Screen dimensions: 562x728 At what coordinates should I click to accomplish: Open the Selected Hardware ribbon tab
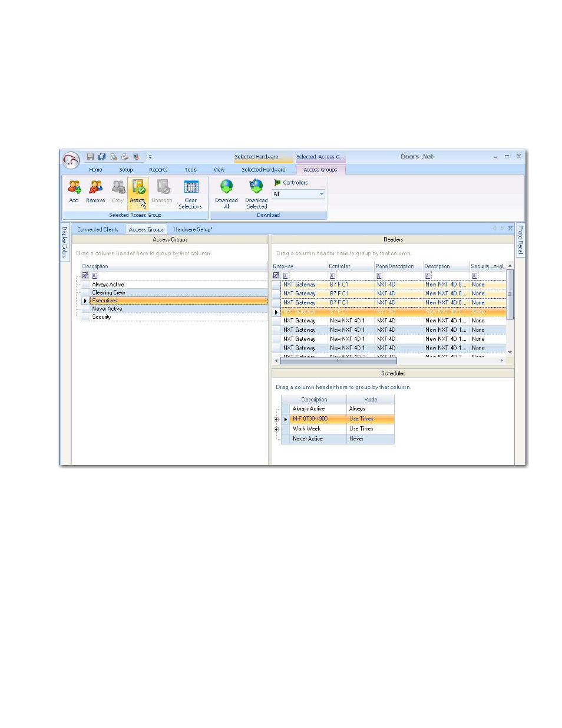(263, 170)
